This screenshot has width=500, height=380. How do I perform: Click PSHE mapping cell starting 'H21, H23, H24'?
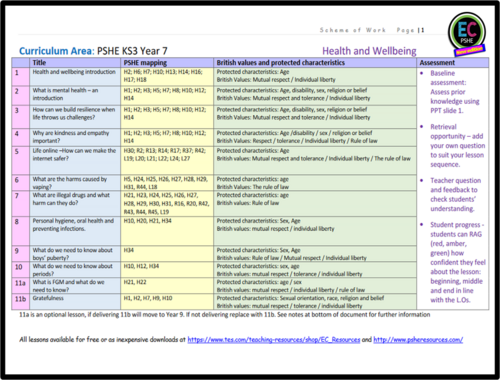167,203
